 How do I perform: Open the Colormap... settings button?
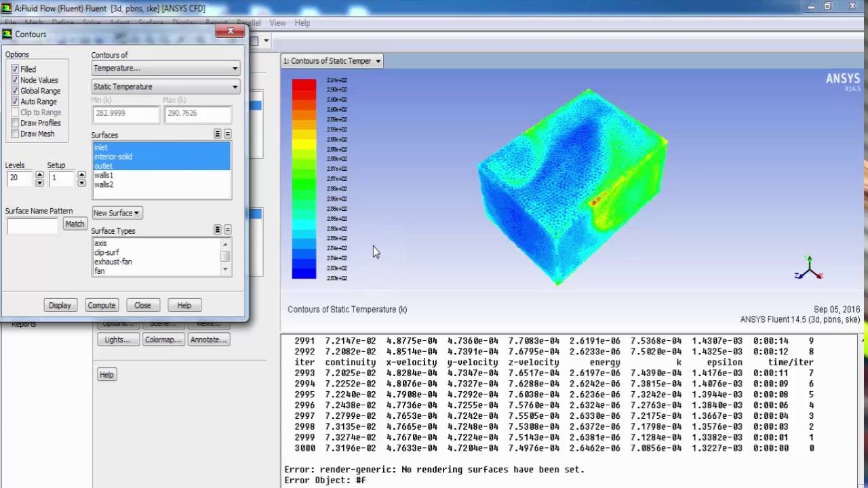[163, 340]
